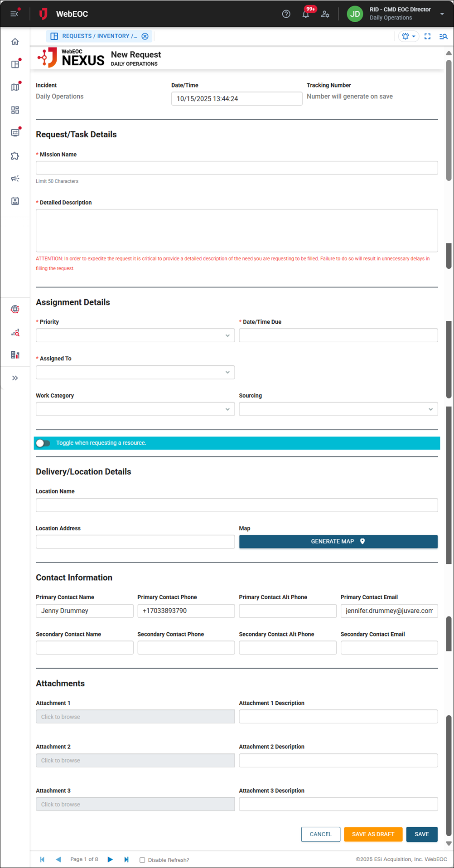The height and width of the screenshot is (868, 454).
Task: Click Attachment 2 Description field
Action: (338, 761)
